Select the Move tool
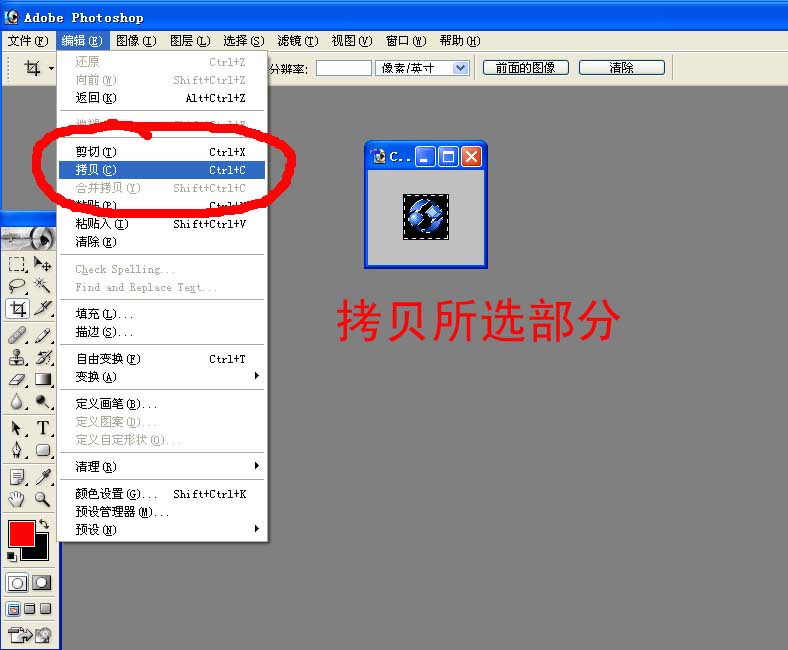788x650 pixels. [x=42, y=264]
